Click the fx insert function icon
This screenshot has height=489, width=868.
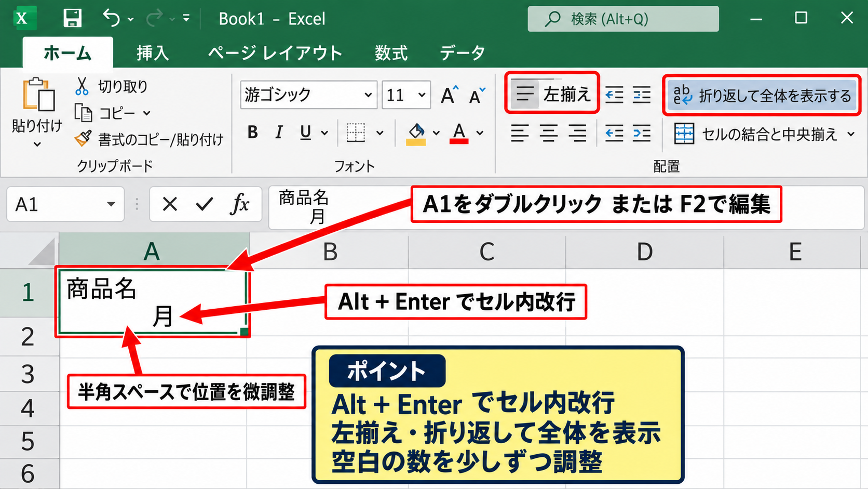tap(239, 204)
